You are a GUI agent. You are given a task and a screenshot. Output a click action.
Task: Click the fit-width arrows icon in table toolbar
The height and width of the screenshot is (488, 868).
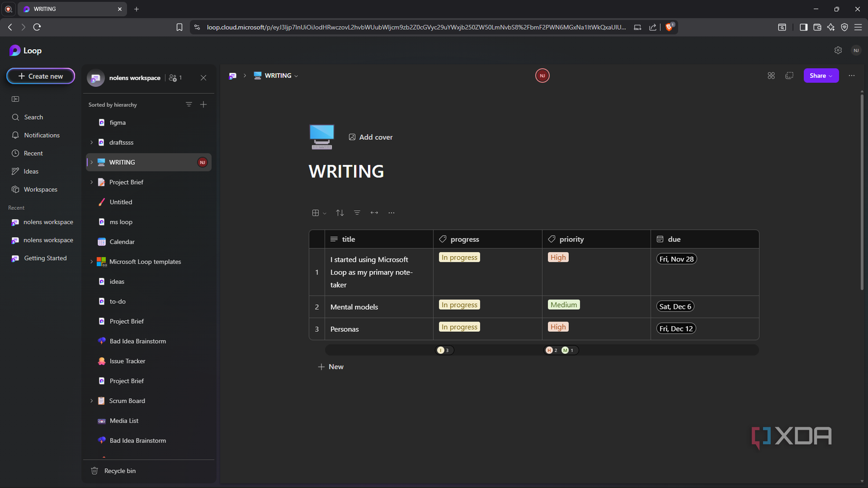pos(374,213)
